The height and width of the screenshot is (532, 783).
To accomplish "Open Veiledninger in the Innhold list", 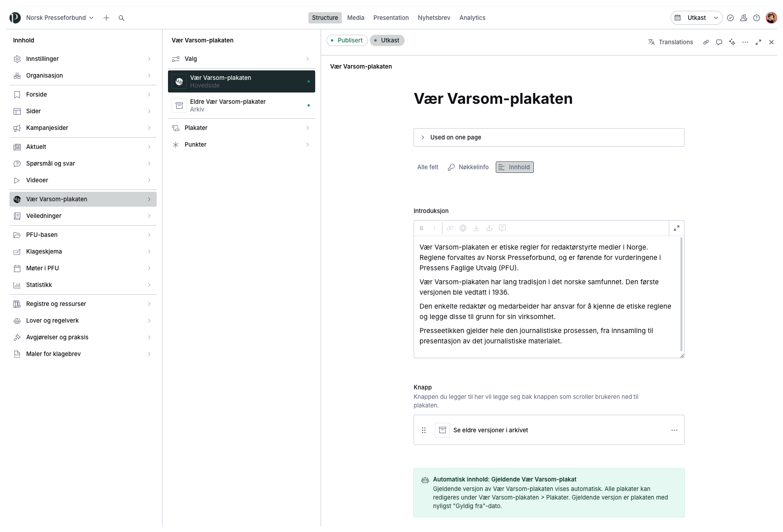I will 83,216.
